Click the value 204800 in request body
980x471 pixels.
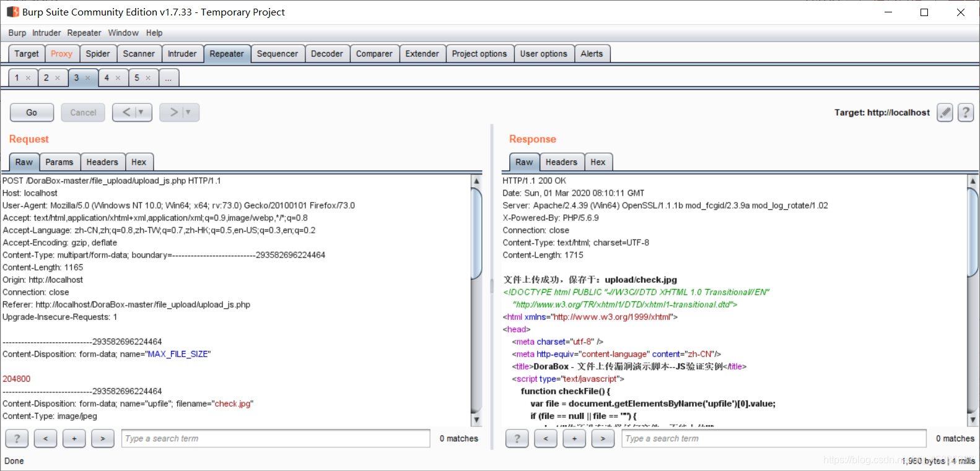click(16, 379)
